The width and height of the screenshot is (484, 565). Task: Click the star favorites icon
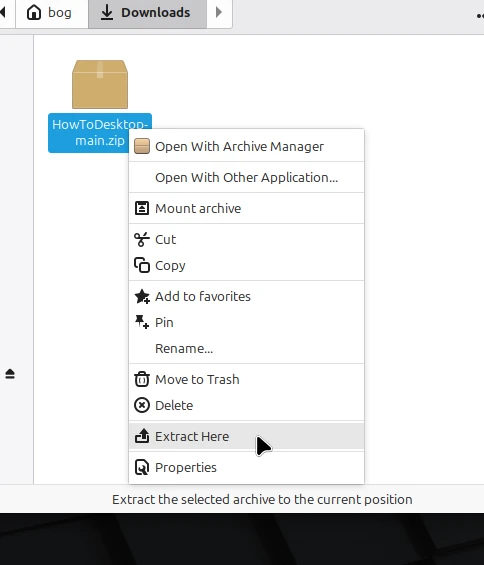point(142,297)
